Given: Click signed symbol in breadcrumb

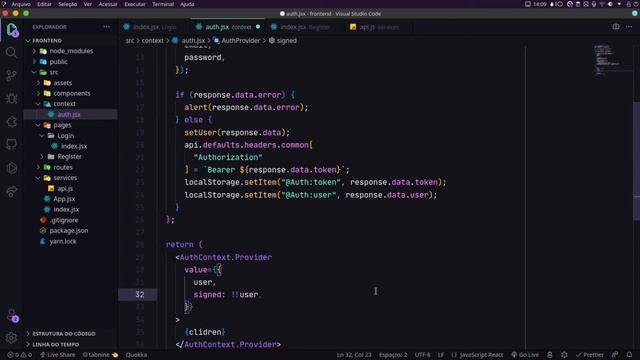Looking at the screenshot, I should click(283, 40).
